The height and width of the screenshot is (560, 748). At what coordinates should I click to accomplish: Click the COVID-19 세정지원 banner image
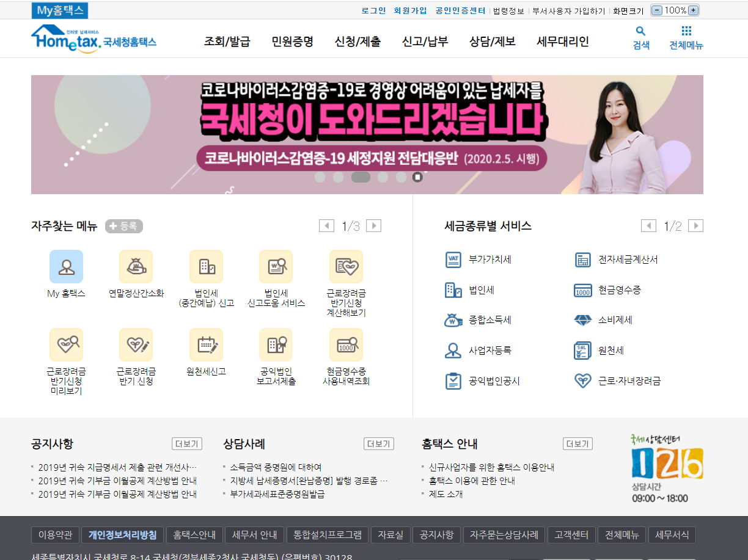point(367,134)
